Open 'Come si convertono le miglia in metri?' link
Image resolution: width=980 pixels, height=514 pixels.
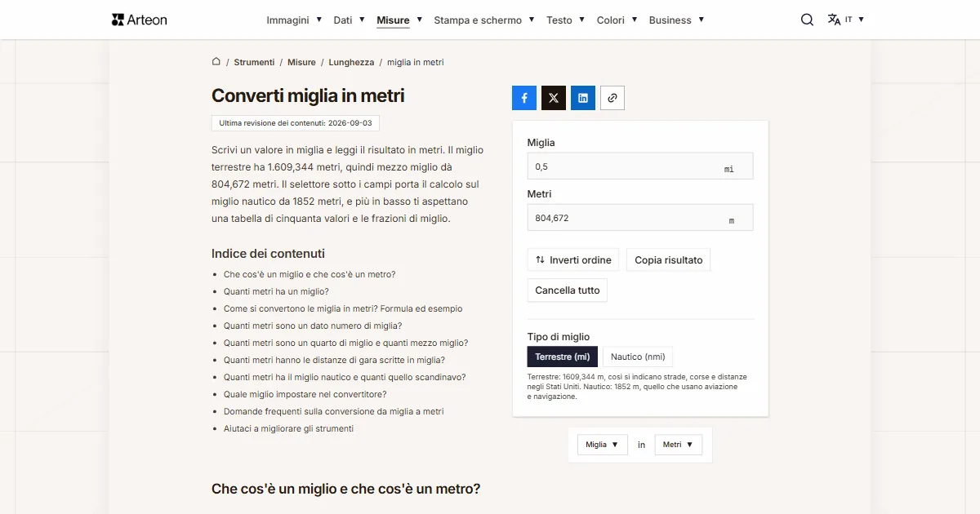(x=343, y=308)
